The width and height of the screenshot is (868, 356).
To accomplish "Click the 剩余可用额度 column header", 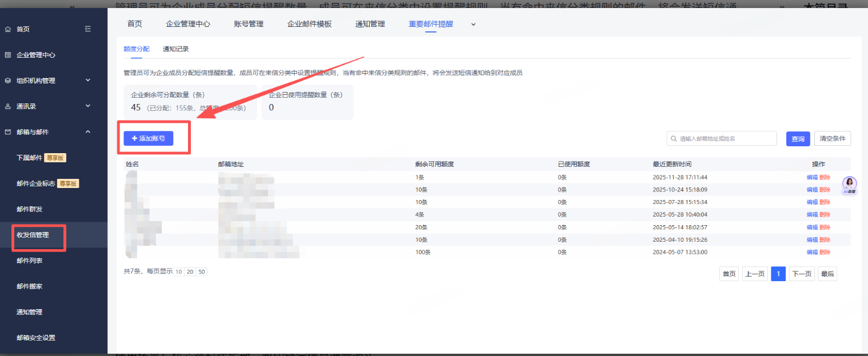I will 434,165.
